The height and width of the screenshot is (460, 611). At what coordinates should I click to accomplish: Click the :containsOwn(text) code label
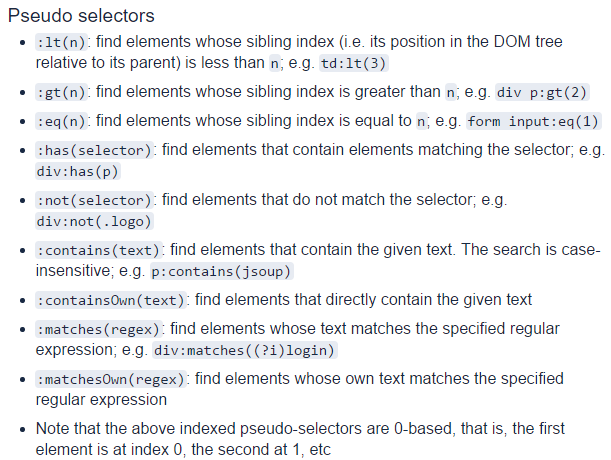111,301
